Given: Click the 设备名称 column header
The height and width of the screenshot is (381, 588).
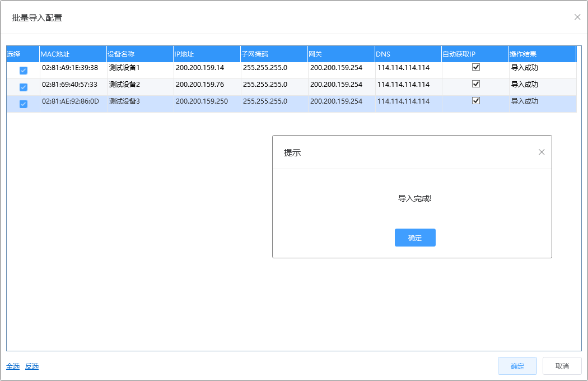Looking at the screenshot, I should (x=140, y=54).
